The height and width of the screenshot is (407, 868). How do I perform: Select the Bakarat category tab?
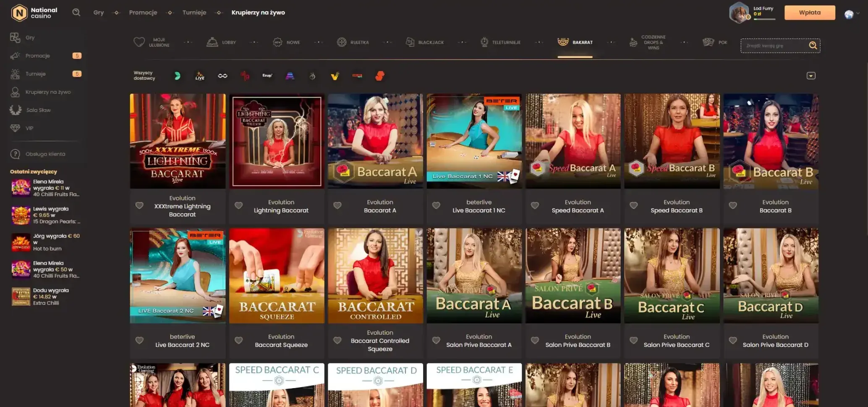tap(575, 42)
